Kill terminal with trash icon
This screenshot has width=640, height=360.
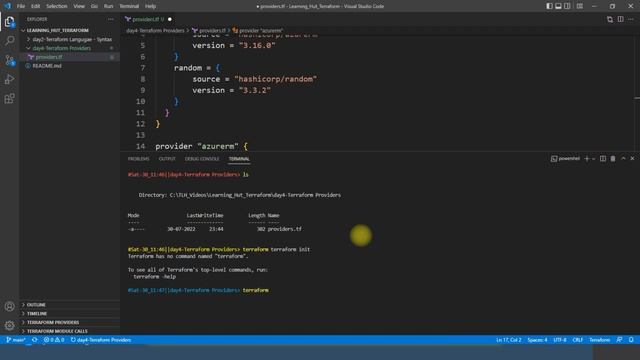coord(613,159)
